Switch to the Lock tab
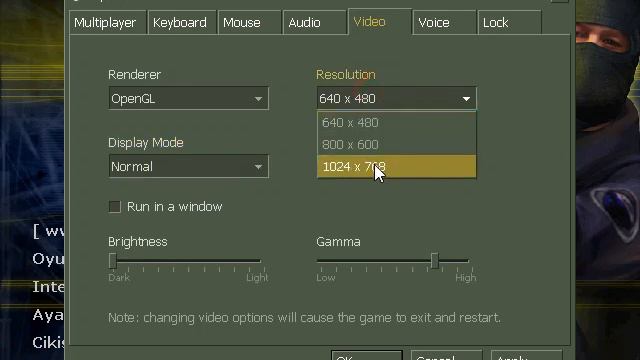This screenshot has width=640, height=360. (x=510, y=22)
